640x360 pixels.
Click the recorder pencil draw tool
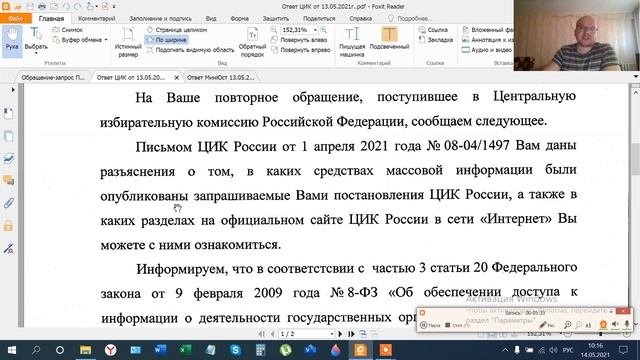547,325
